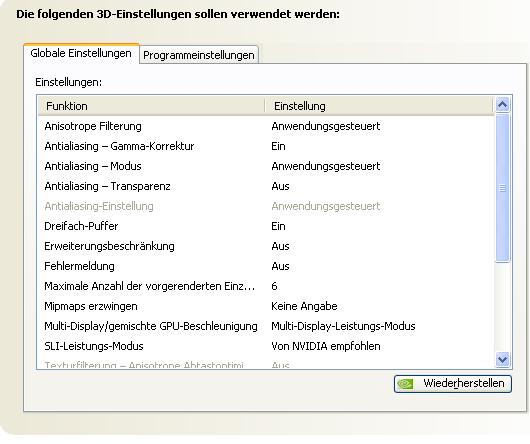
Task: Switch to the Globale Einstellungen tab
Action: point(81,53)
